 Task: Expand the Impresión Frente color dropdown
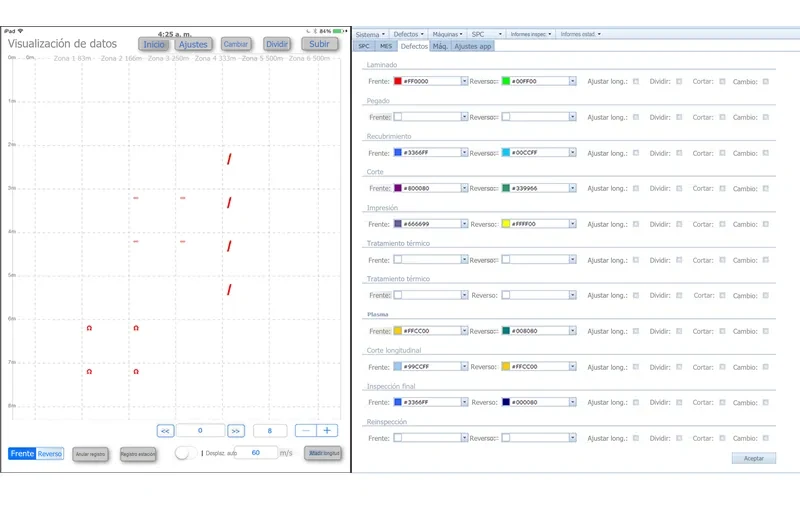point(464,224)
